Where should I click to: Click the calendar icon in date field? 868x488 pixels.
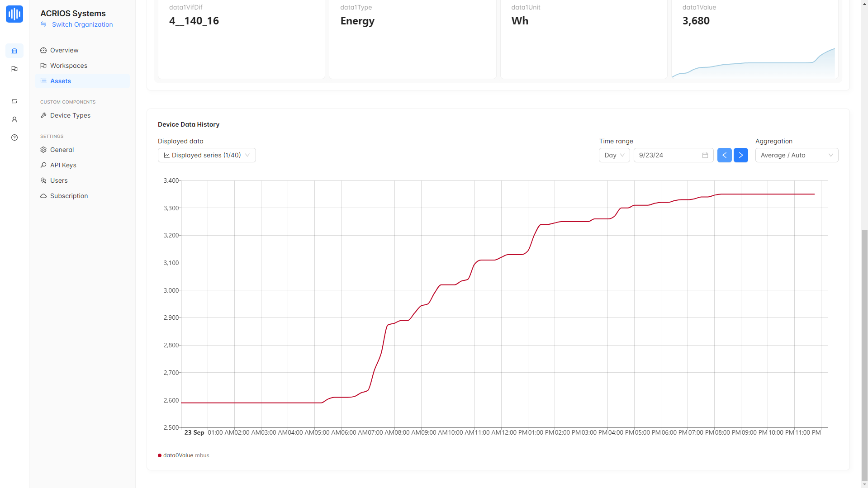[x=705, y=155]
